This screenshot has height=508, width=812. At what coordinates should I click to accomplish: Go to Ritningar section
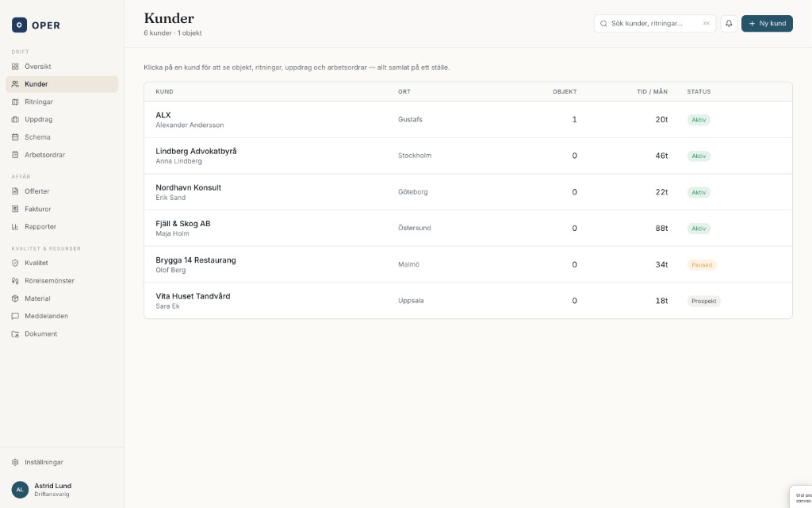coord(62,102)
